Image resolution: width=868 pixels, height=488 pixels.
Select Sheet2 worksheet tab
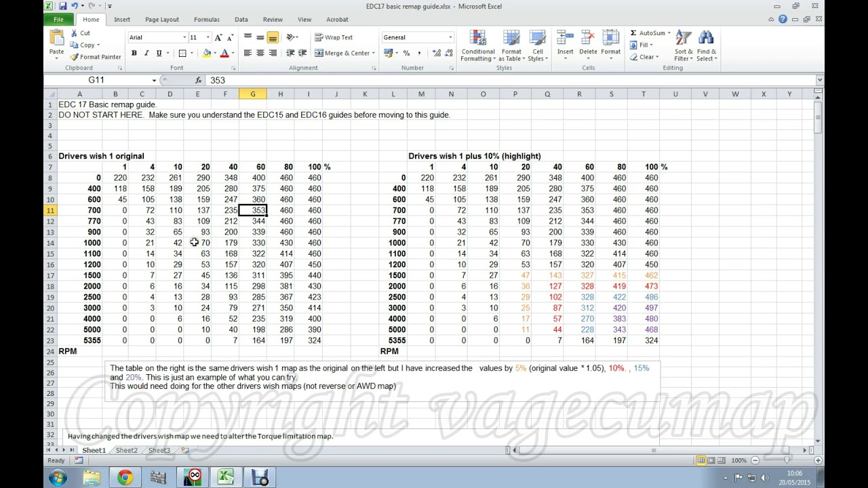point(126,450)
